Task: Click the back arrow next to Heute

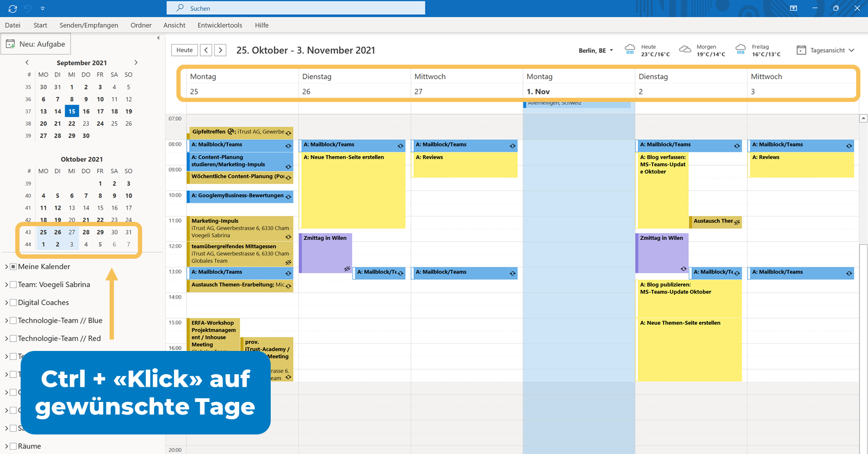Action: 206,50
